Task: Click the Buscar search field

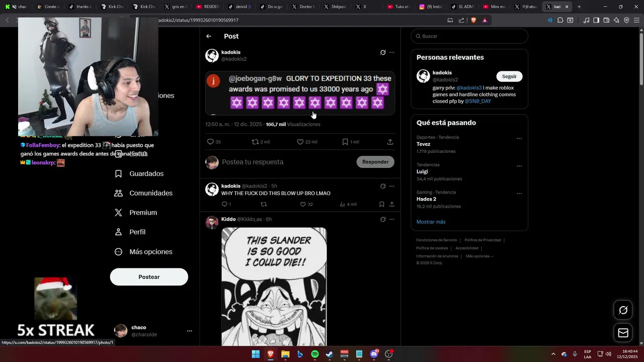Action: (469, 36)
